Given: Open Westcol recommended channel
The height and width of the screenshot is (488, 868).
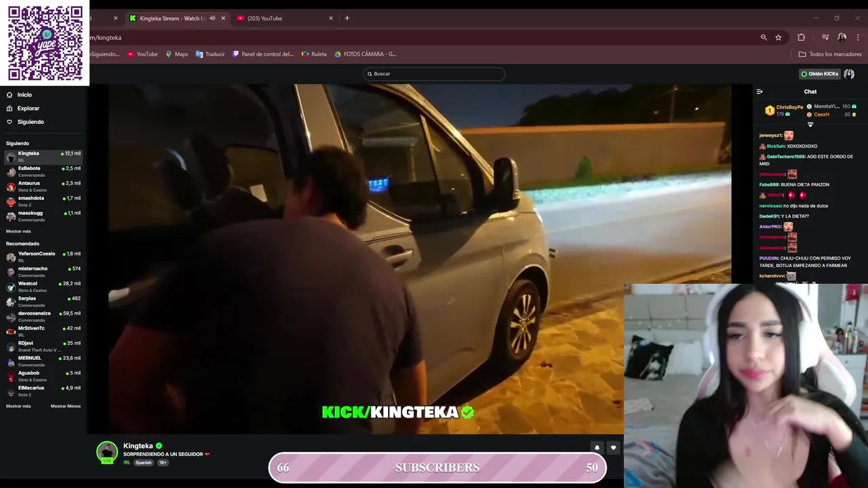Looking at the screenshot, I should click(x=43, y=287).
